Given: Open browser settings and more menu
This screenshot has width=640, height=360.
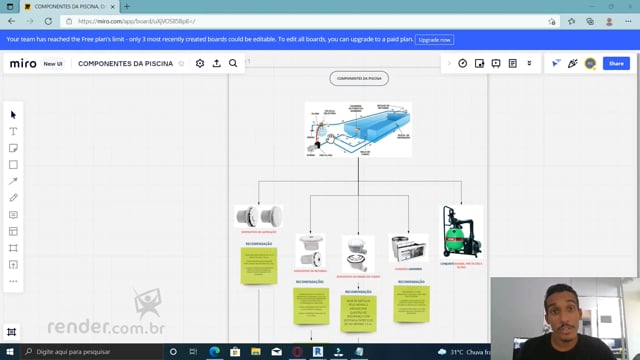Looking at the screenshot, I should pos(628,21).
